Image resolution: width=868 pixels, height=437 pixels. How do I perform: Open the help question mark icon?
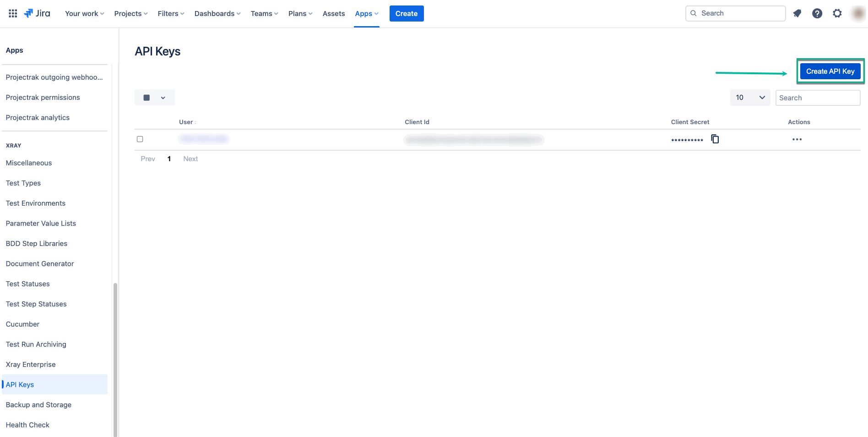[817, 13]
